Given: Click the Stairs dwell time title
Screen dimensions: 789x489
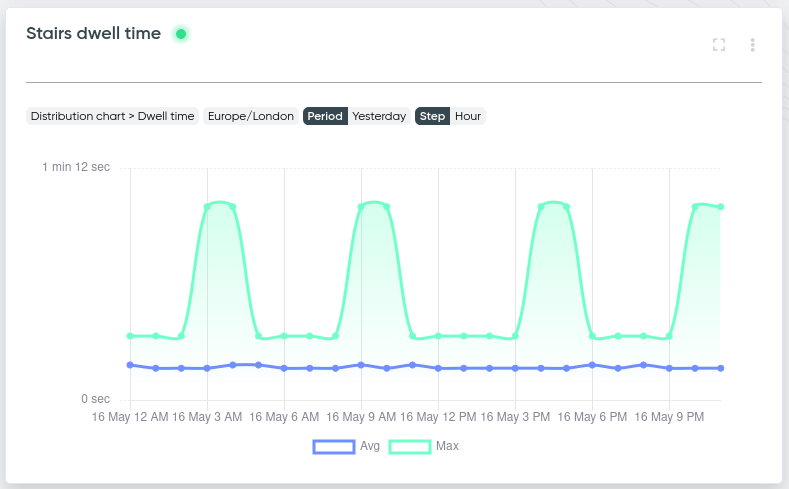Looking at the screenshot, I should click(x=94, y=33).
